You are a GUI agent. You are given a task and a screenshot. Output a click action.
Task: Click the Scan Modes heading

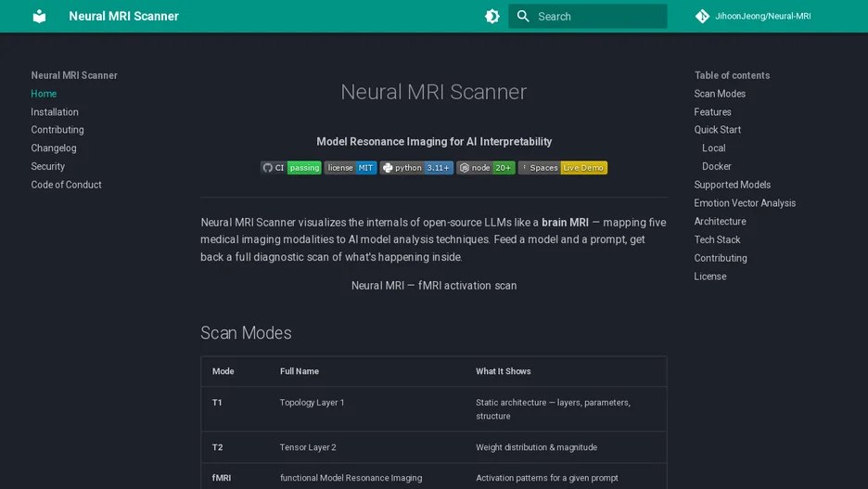(246, 332)
